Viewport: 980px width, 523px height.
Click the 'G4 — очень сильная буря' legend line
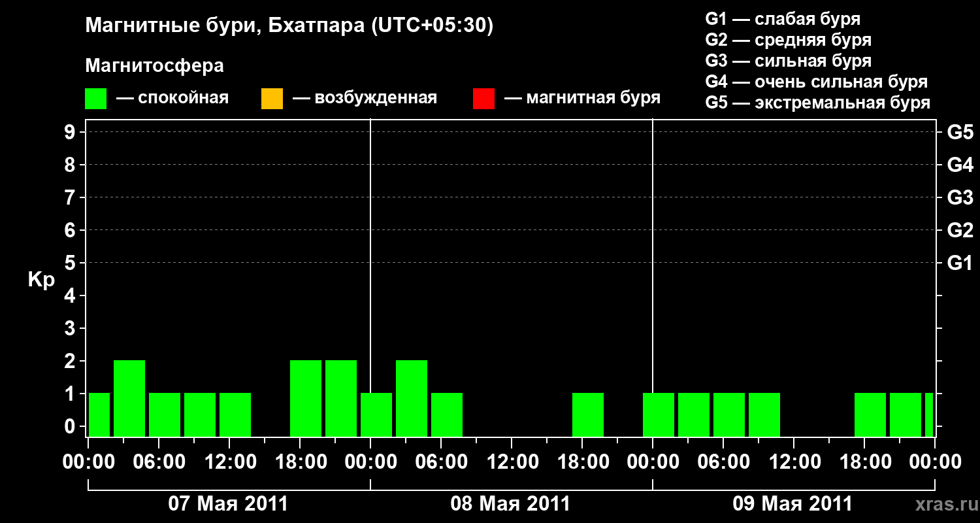(817, 82)
